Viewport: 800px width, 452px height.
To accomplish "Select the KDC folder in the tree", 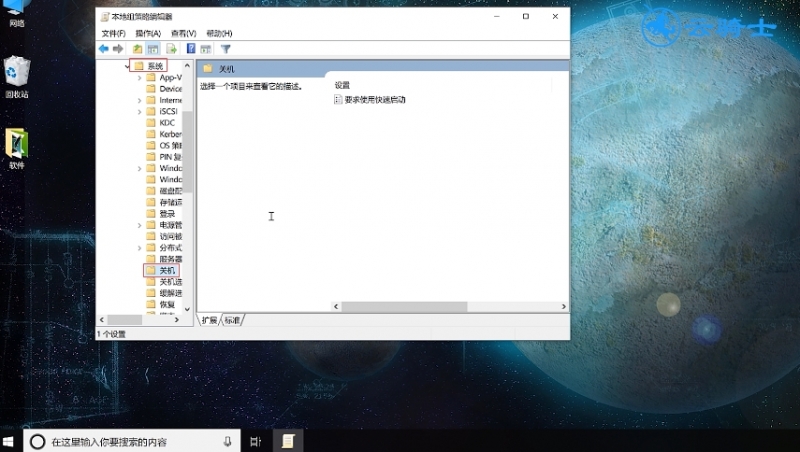I will click(161, 123).
